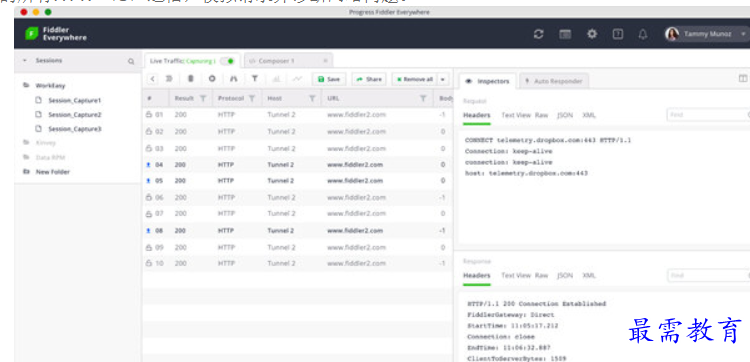Collapse the Sessions panel arrow
Viewport: 750px width, 362px height.
(24, 61)
